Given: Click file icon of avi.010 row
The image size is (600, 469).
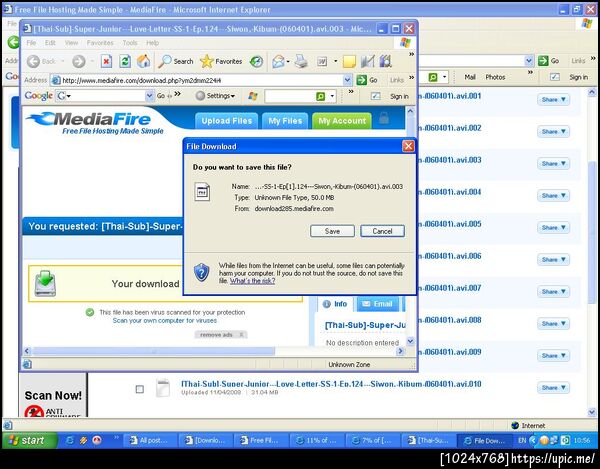Looking at the screenshot, I should 163,388.
